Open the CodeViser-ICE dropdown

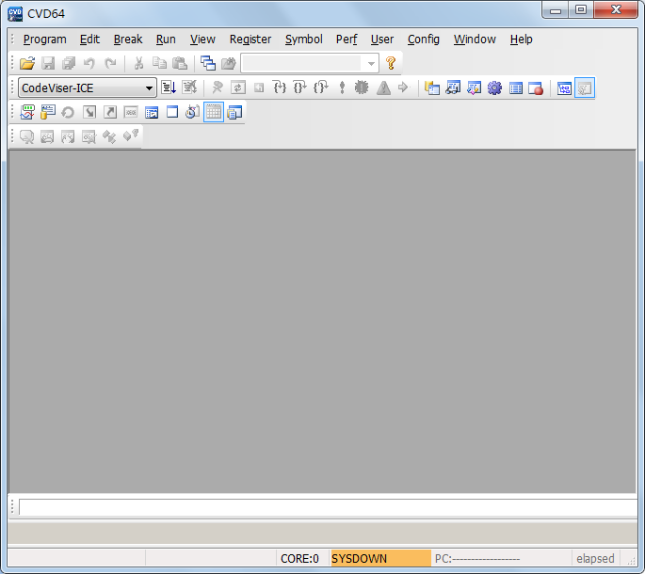tap(87, 88)
